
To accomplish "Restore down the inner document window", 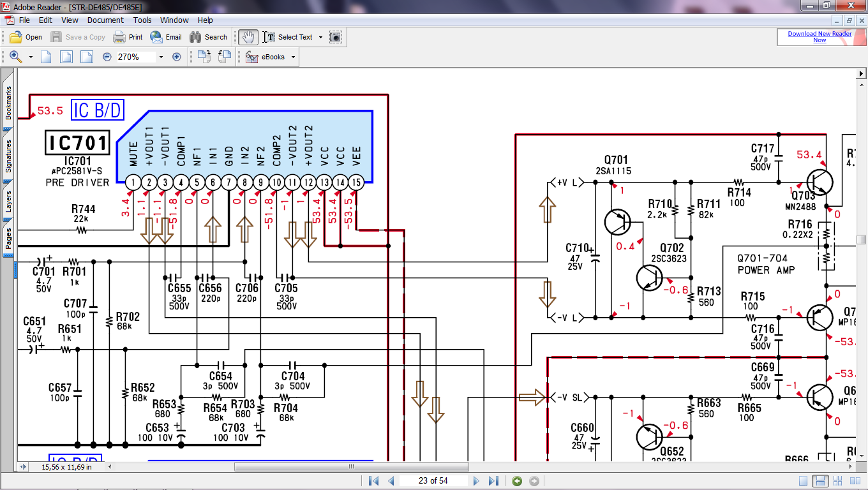I will coord(851,20).
